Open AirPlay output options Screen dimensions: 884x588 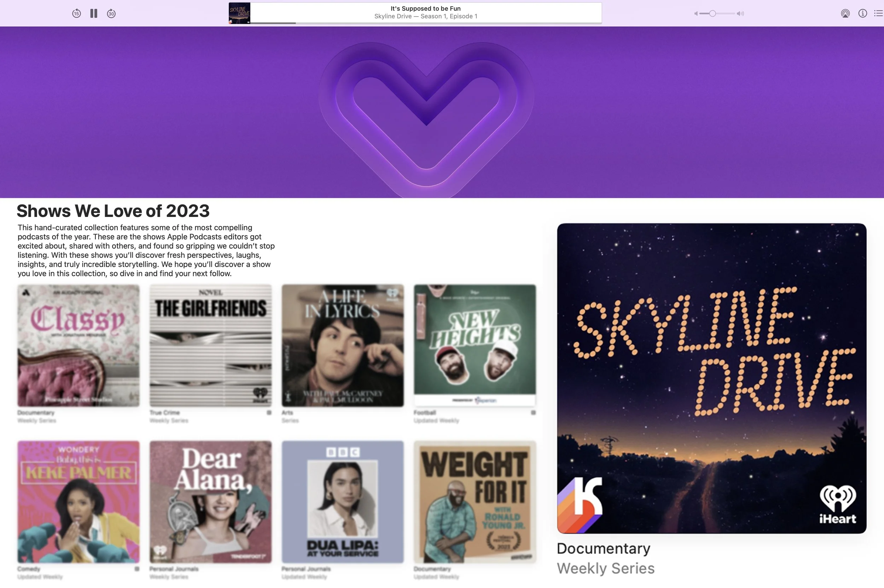point(845,13)
